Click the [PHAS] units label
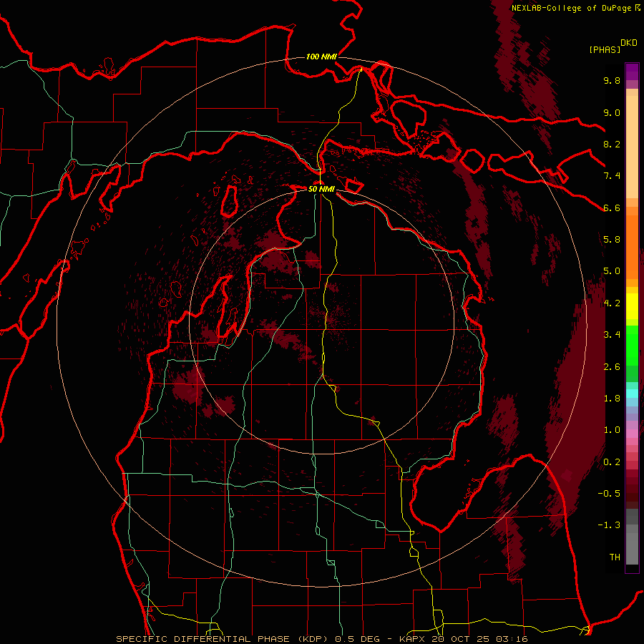The height and width of the screenshot is (644, 644). pos(604,49)
